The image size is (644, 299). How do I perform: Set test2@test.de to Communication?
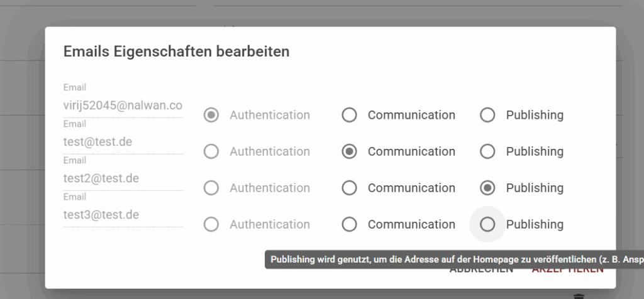pyautogui.click(x=349, y=188)
